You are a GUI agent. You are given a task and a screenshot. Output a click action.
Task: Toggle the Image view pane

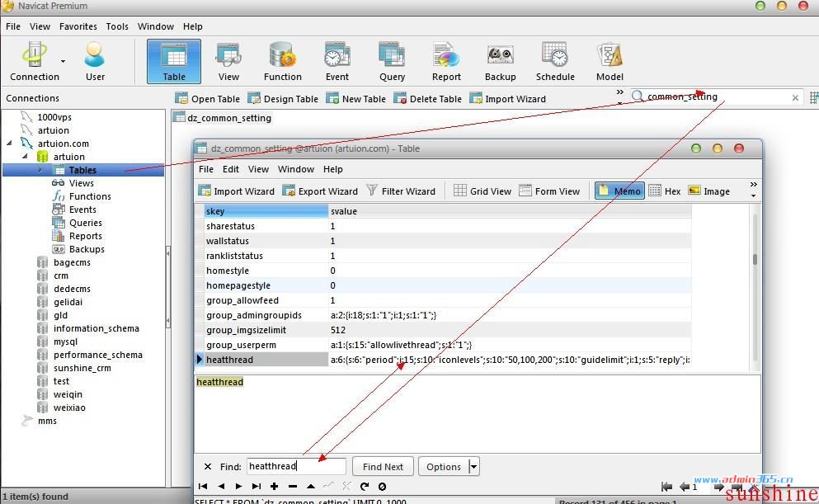[x=708, y=191]
